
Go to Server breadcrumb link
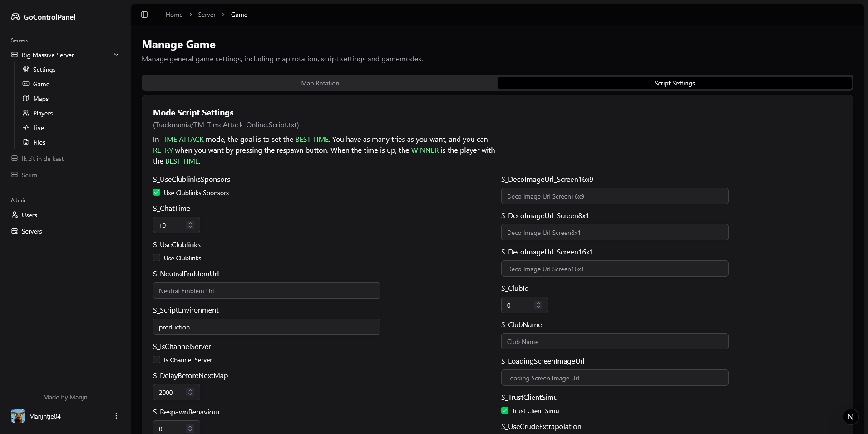(207, 15)
